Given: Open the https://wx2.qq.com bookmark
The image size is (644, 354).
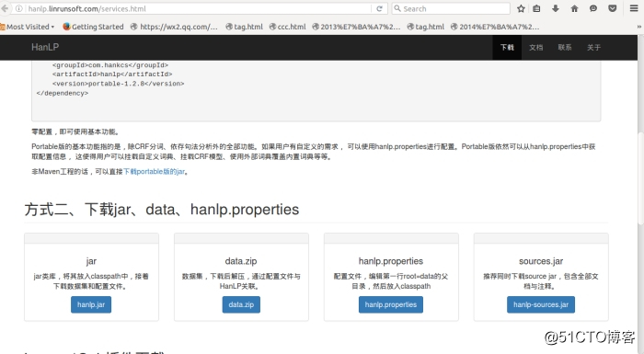Looking at the screenshot, I should click(174, 27).
